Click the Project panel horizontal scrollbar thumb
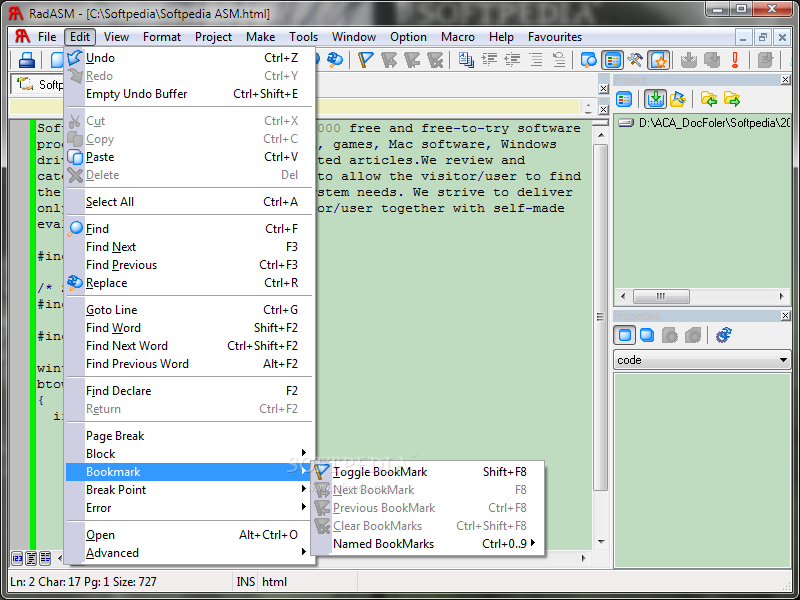This screenshot has width=800, height=600. click(661, 296)
